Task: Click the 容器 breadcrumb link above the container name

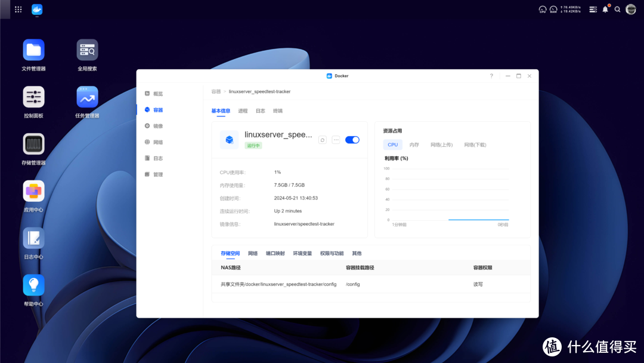Action: tap(215, 91)
